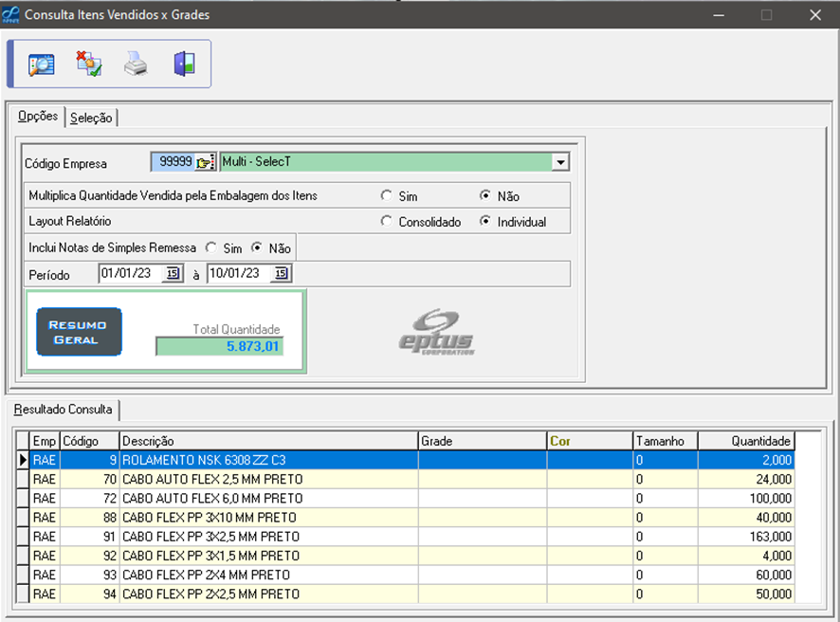Click the app icon in title bar
This screenshot has height=622, width=840.
pos(11,15)
